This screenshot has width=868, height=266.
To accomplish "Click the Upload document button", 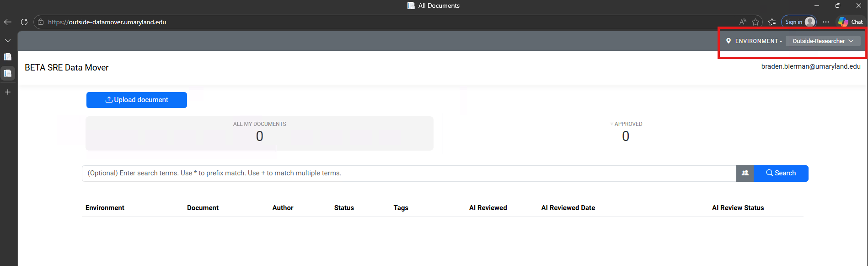I will point(137,100).
